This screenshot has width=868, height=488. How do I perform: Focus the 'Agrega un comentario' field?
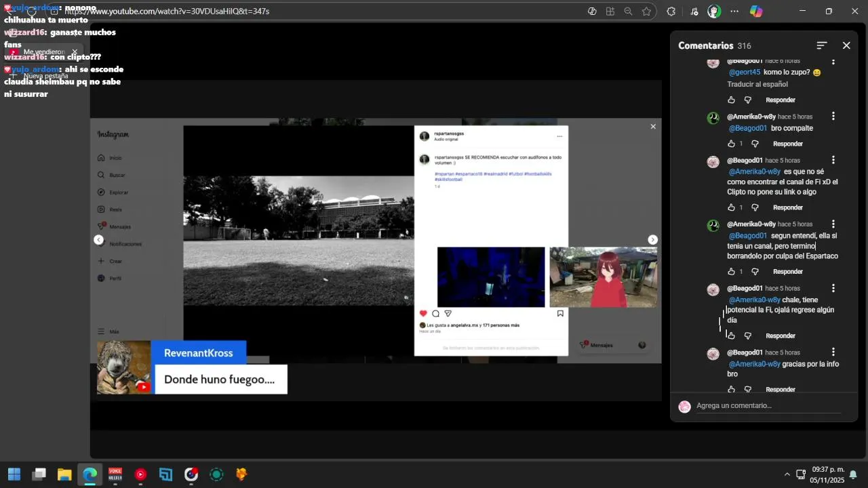pos(768,405)
